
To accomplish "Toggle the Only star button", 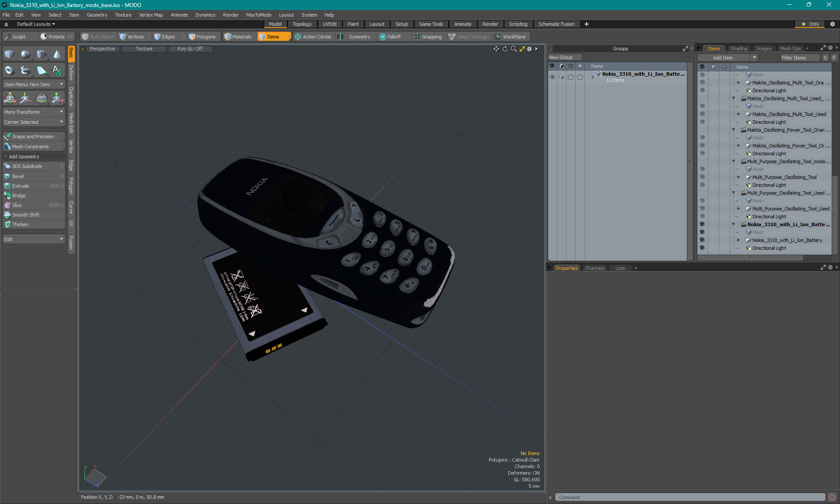I will pos(810,24).
